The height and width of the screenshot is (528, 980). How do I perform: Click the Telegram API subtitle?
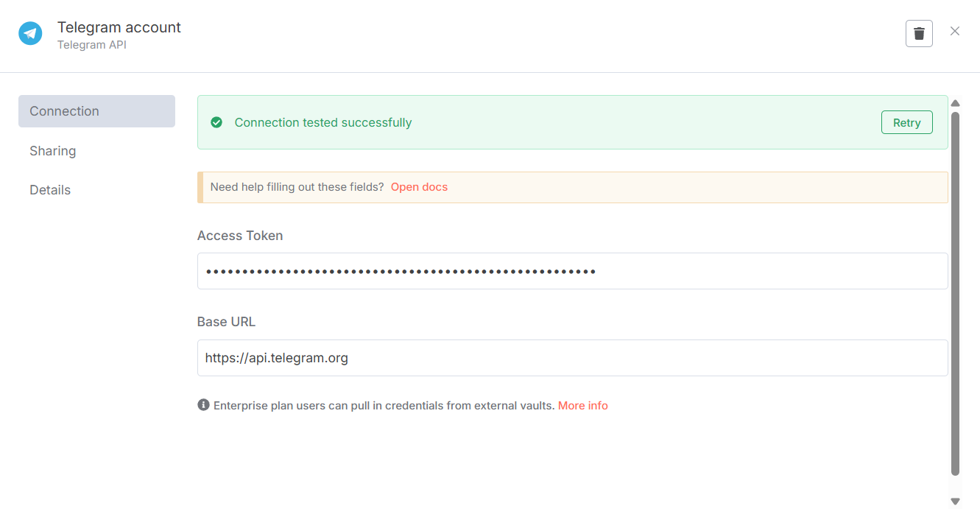point(92,45)
